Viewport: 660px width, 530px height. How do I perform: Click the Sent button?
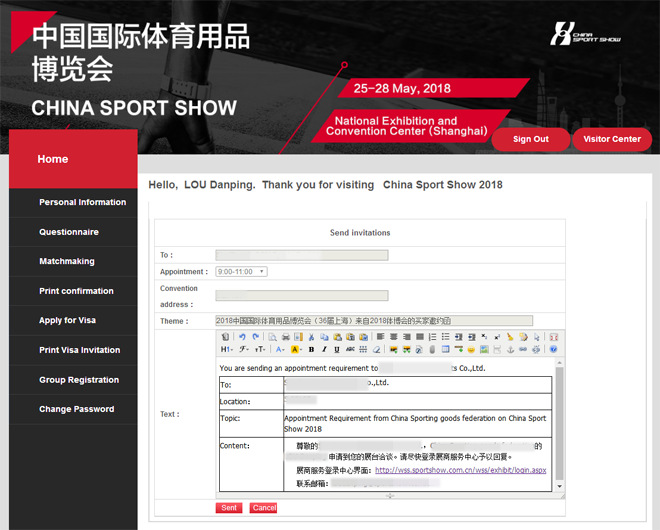228,508
